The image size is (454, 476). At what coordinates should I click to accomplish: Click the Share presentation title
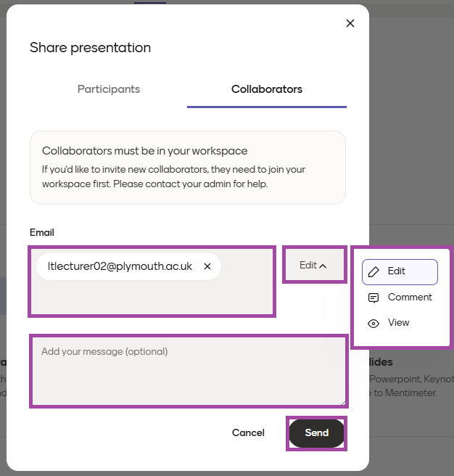(x=91, y=48)
